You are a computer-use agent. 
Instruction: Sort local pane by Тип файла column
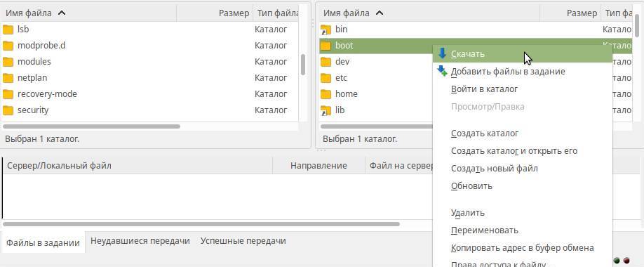tap(276, 13)
